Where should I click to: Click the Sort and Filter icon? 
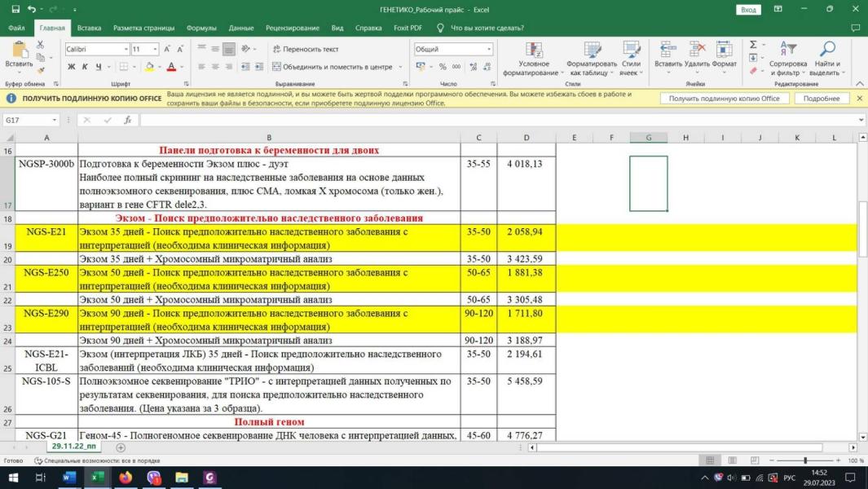(788, 51)
